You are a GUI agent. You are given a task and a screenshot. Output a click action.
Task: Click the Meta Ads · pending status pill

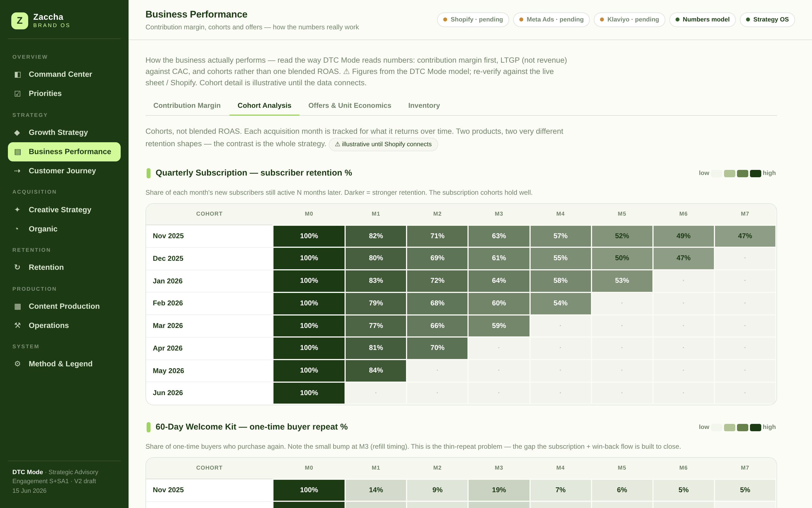click(551, 19)
